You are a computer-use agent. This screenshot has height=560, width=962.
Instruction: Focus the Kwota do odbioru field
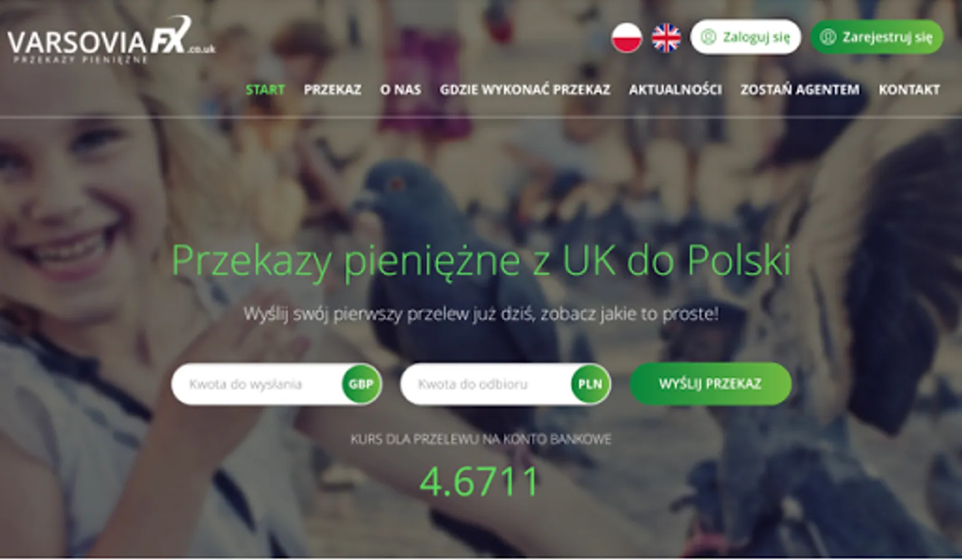pos(485,384)
